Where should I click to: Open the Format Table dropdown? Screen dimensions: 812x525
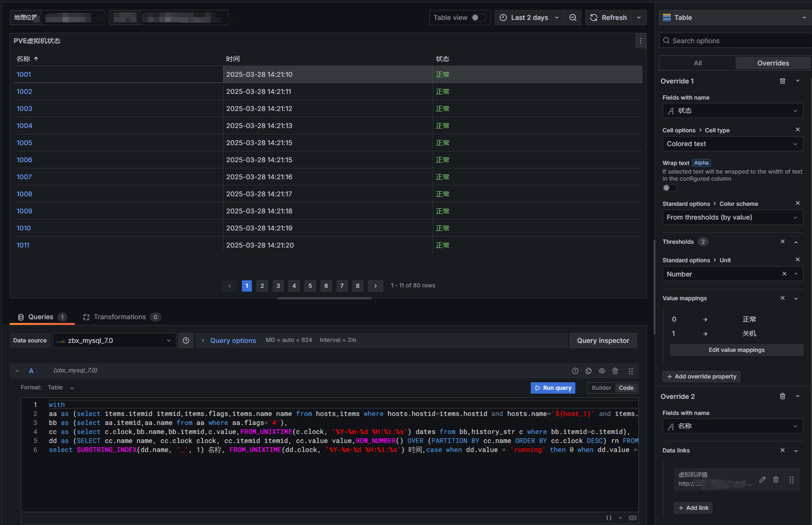click(61, 387)
